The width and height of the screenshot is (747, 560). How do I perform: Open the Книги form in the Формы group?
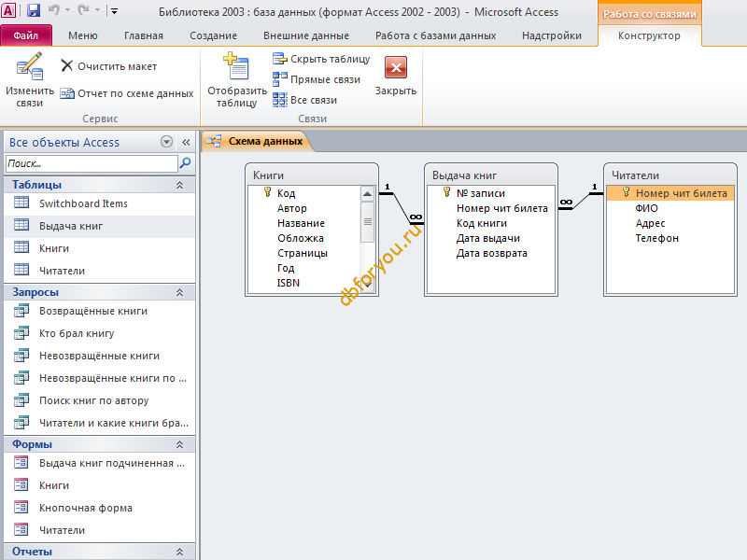tap(100, 485)
